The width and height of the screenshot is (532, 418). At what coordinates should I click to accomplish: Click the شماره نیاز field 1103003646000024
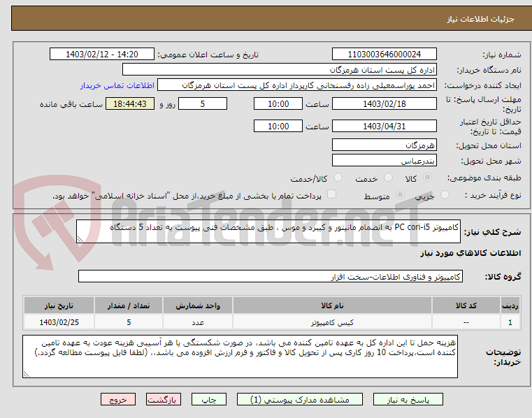384,55
